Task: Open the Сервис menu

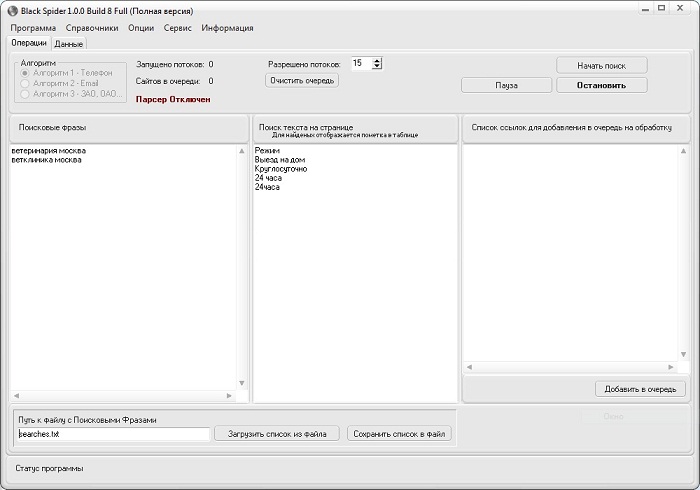Action: click(178, 28)
